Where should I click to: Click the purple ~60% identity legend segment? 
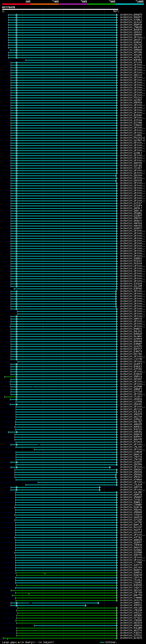(73, 4)
